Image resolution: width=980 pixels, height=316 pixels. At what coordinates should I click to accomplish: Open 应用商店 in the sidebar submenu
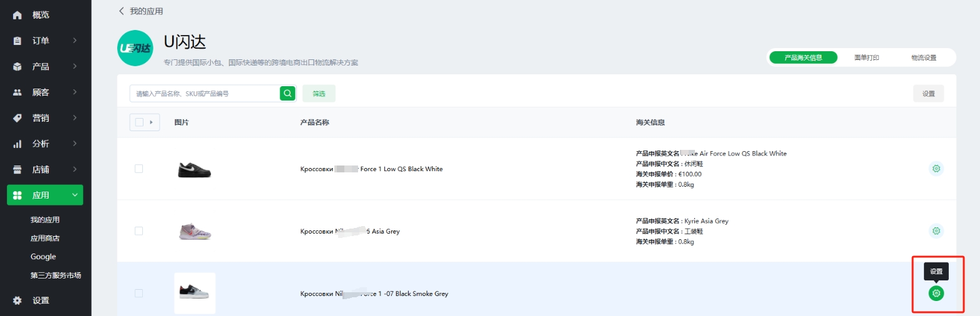click(45, 239)
